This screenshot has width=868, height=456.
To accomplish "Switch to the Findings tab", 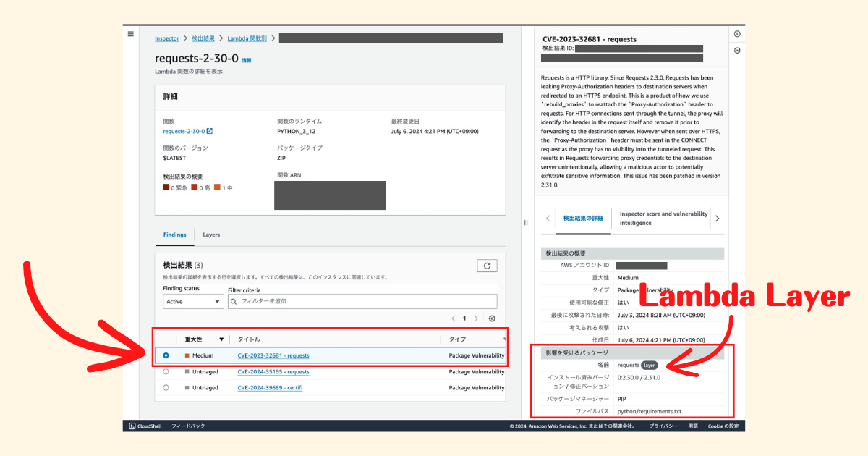I will tap(174, 235).
